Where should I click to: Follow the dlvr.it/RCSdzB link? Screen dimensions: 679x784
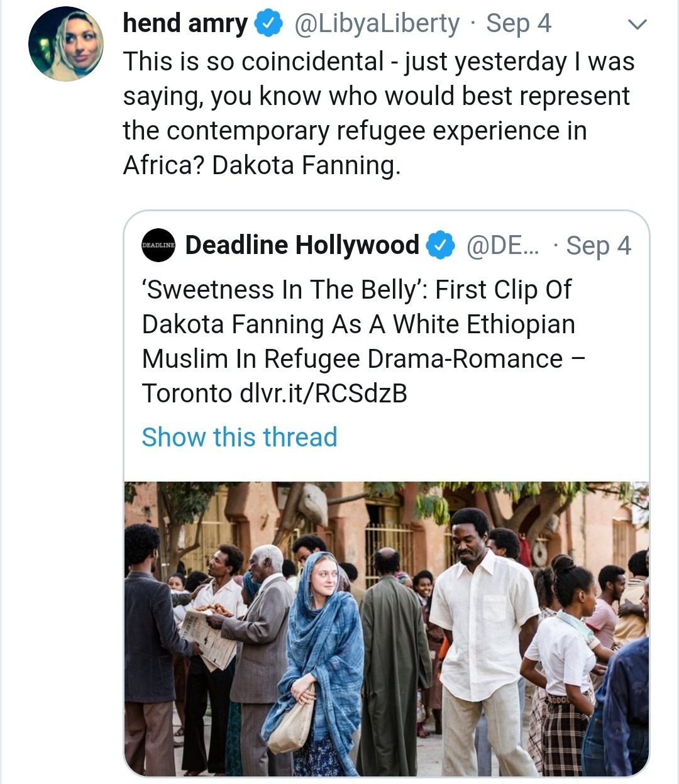pyautogui.click(x=323, y=394)
